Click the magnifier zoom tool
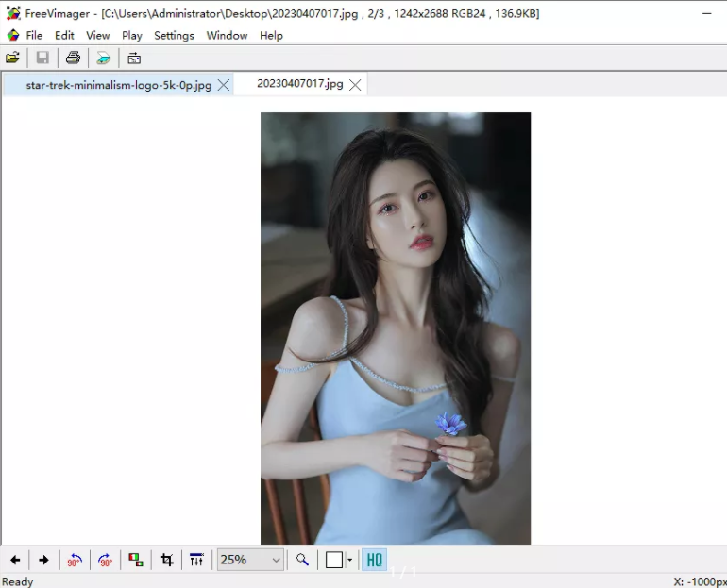Image resolution: width=727 pixels, height=588 pixels. [x=302, y=560]
